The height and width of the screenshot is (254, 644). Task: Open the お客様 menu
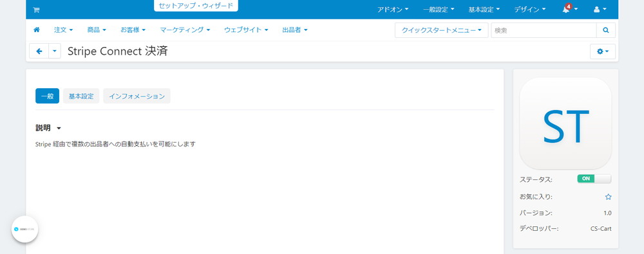point(133,30)
